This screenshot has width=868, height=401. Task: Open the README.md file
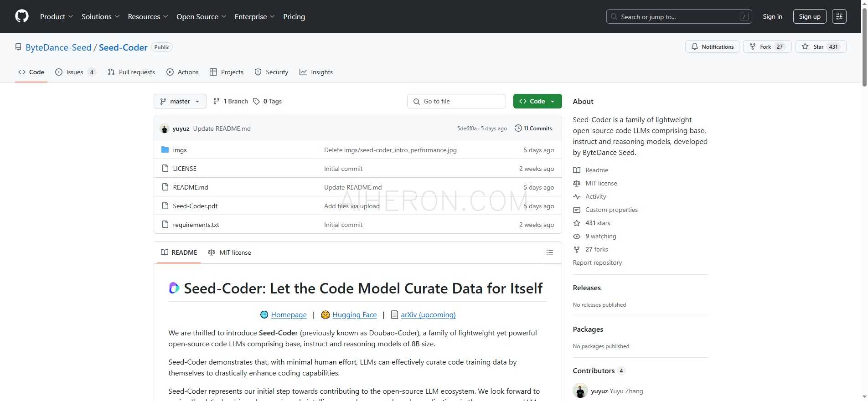(191, 187)
